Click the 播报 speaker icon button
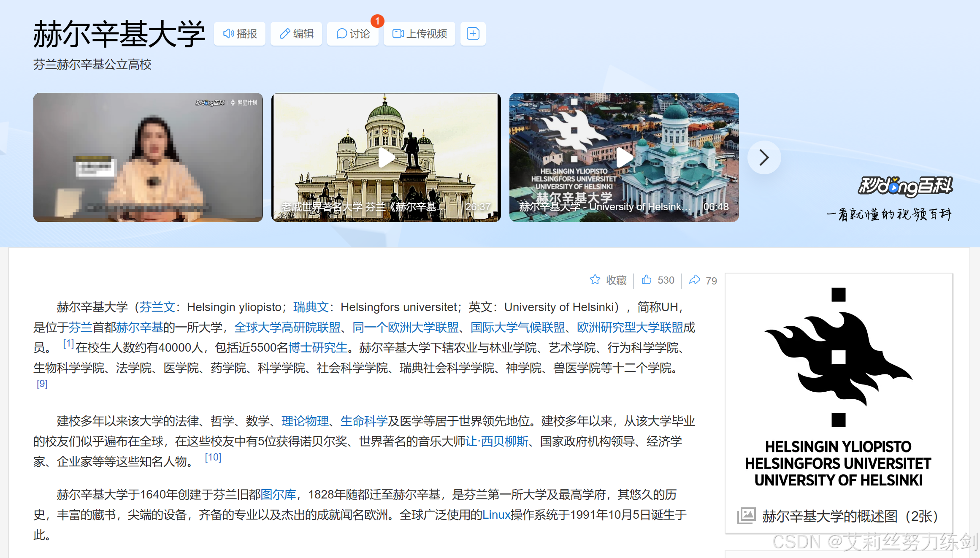The height and width of the screenshot is (558, 980). (x=239, y=34)
